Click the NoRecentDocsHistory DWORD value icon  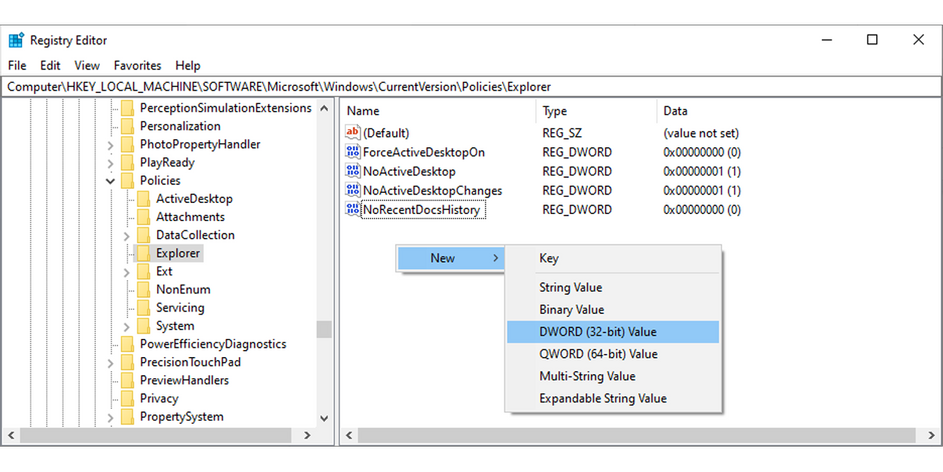(352, 210)
